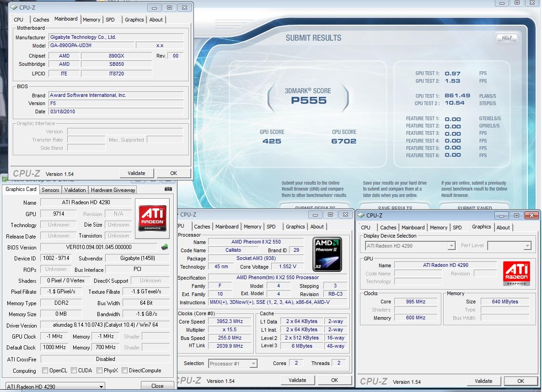Close the CPU-Z Mainboard window
Image resolution: width=542 pixels, height=392 pixels.
(x=185, y=8)
